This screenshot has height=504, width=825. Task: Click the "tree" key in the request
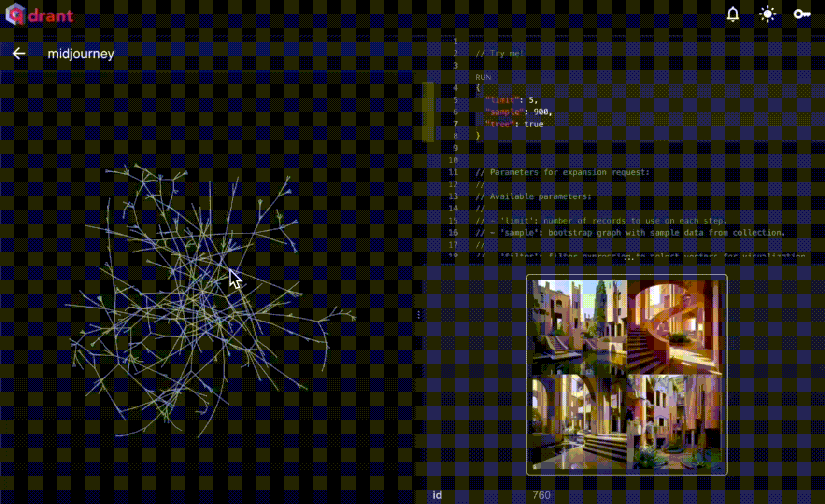(x=499, y=124)
